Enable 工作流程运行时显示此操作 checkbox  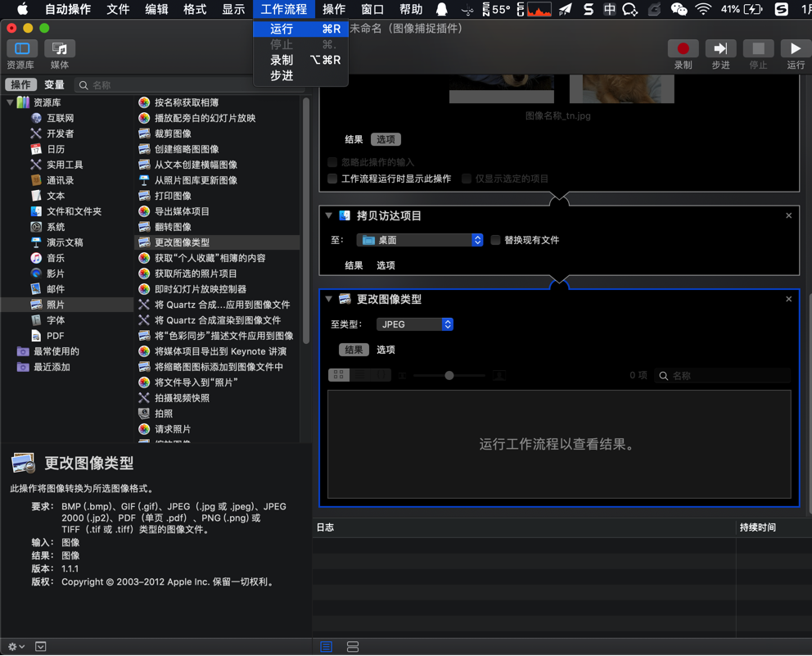pos(332,179)
